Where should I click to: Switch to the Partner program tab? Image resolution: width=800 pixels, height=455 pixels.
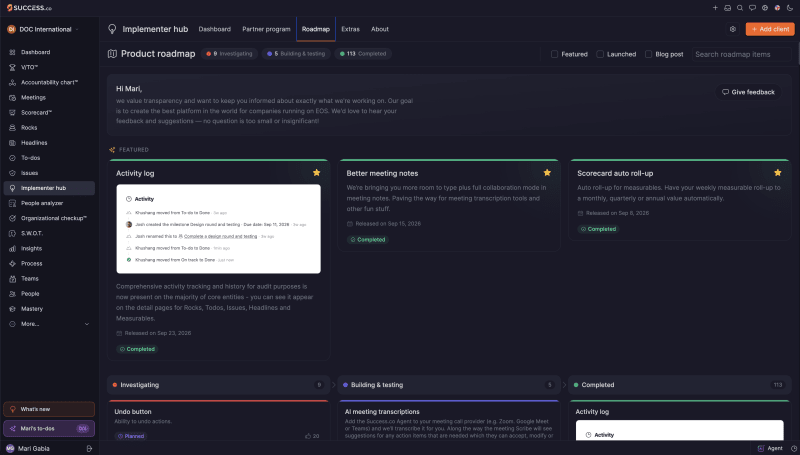[266, 29]
